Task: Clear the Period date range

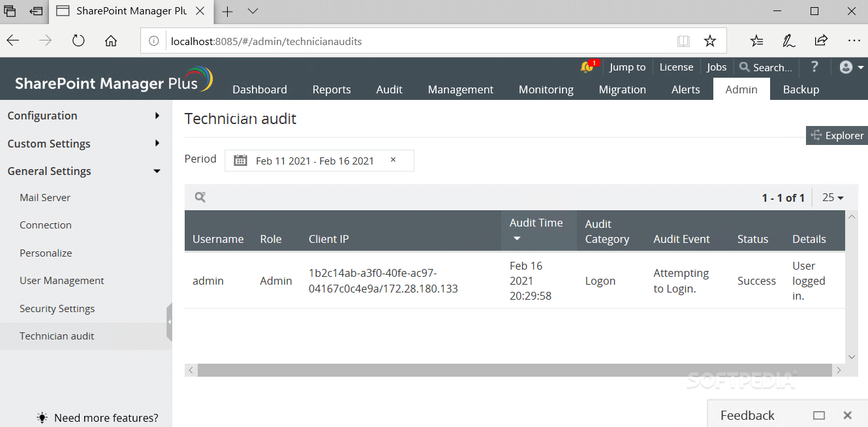Action: pyautogui.click(x=393, y=160)
